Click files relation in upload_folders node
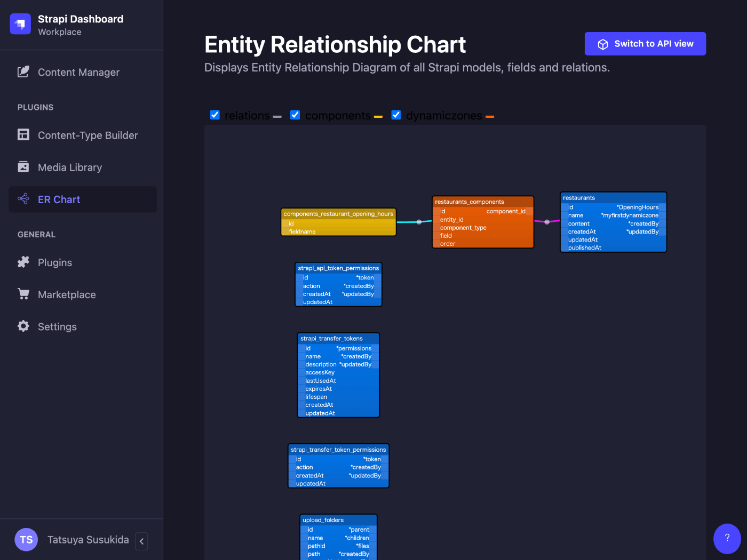This screenshot has width=747, height=560. coord(362,546)
